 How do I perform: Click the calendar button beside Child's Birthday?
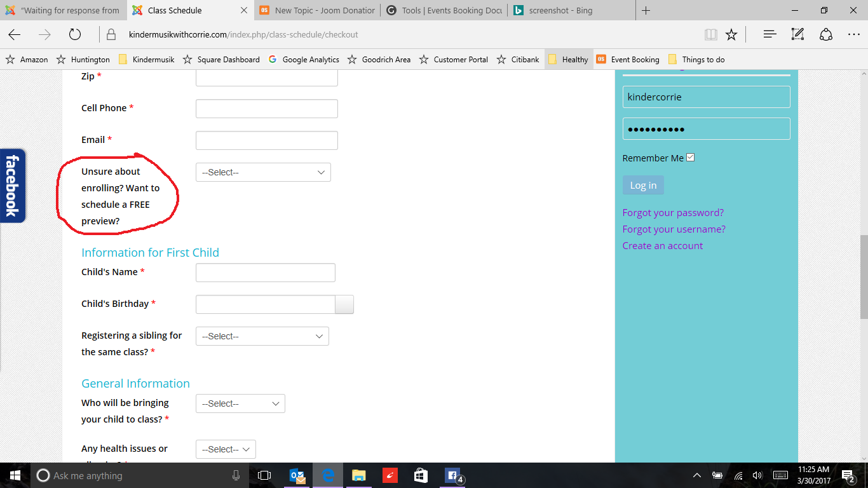click(344, 305)
